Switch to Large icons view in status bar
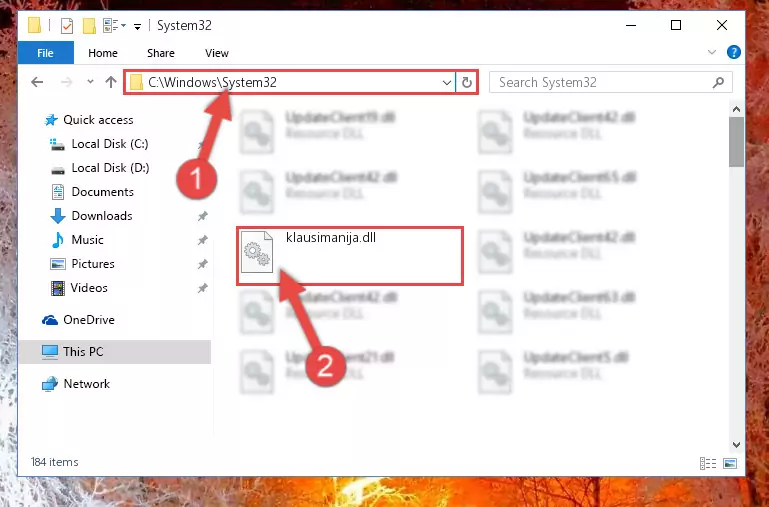769x507 pixels. point(730,463)
